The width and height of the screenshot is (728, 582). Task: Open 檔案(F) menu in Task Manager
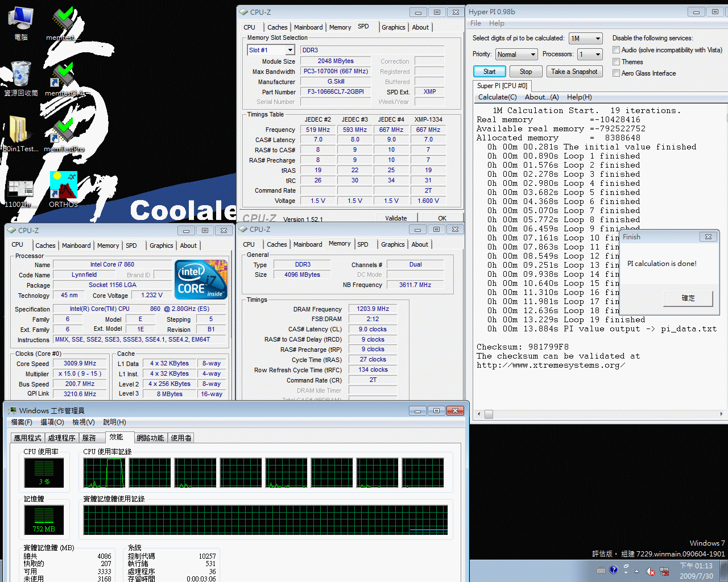(22, 422)
